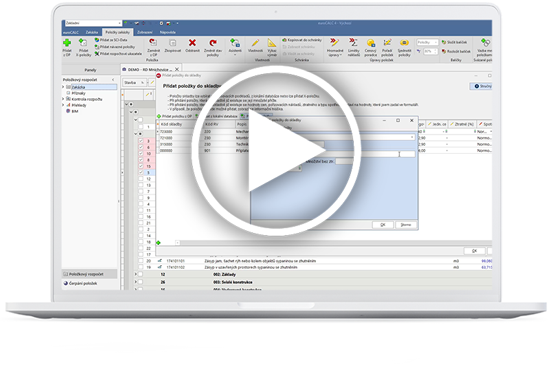Viewport: 550px width, 382px height.
Task: Open the Zobrazení ribbon tab
Action: point(145,32)
